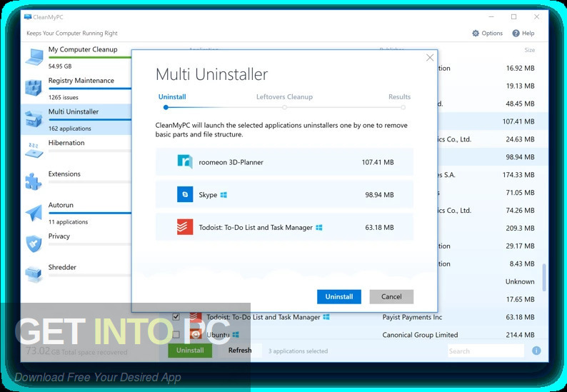Click the Uninstall step progress dot
567x392 pixels.
pos(166,107)
